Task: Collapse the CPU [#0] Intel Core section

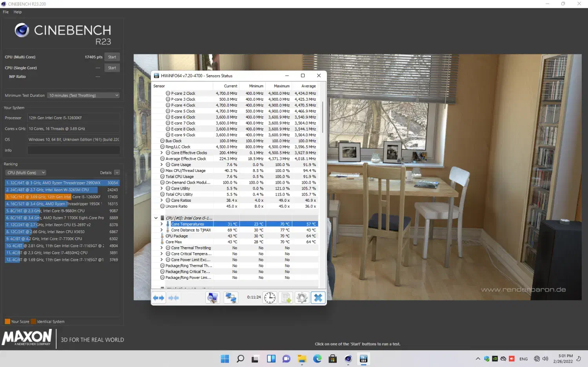Action: click(156, 218)
